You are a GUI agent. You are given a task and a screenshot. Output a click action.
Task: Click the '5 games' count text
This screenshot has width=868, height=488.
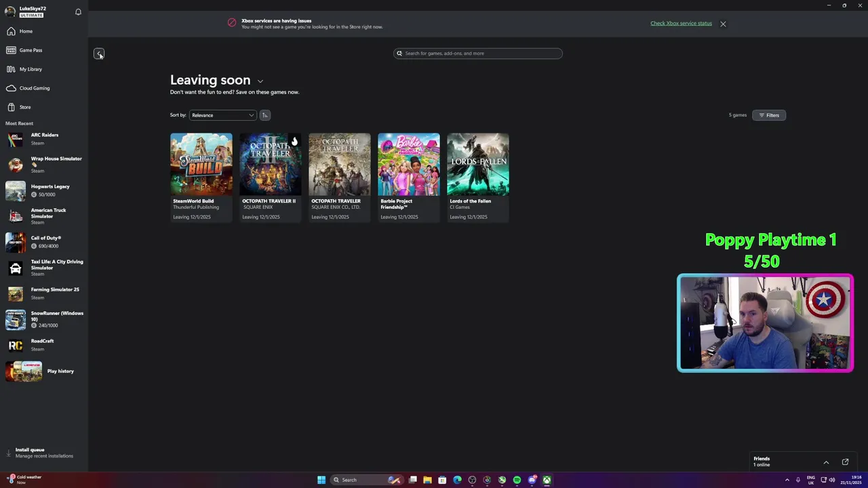(x=737, y=115)
